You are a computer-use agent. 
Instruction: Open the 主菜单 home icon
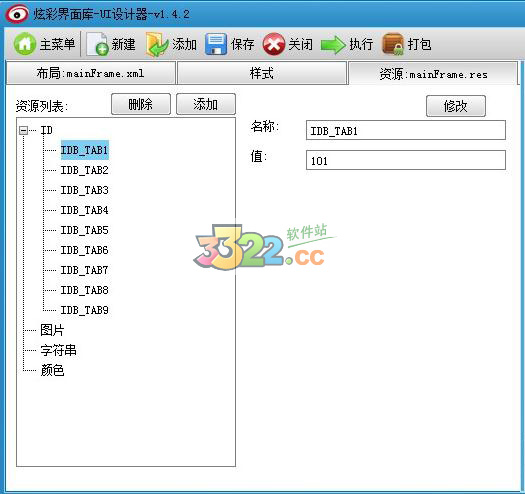pyautogui.click(x=25, y=44)
